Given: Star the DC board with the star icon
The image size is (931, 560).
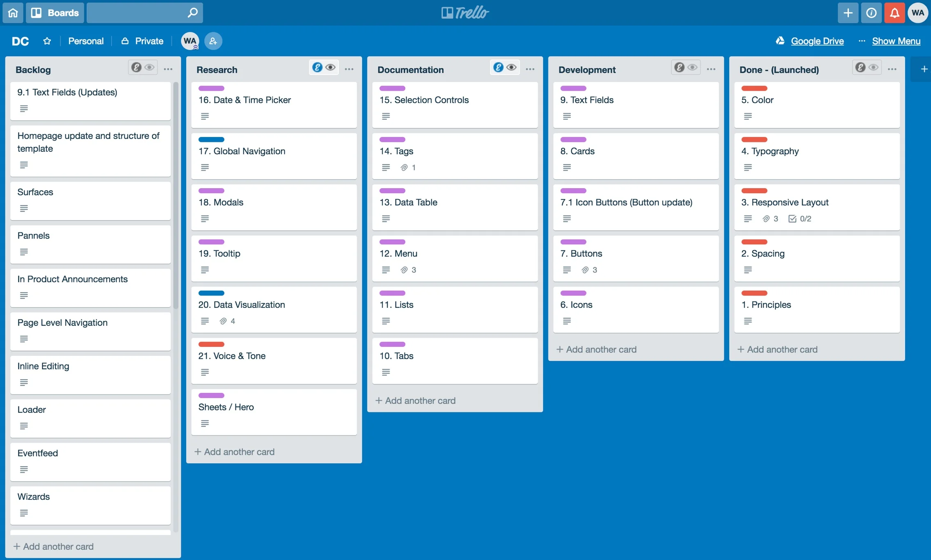Looking at the screenshot, I should click(x=47, y=41).
